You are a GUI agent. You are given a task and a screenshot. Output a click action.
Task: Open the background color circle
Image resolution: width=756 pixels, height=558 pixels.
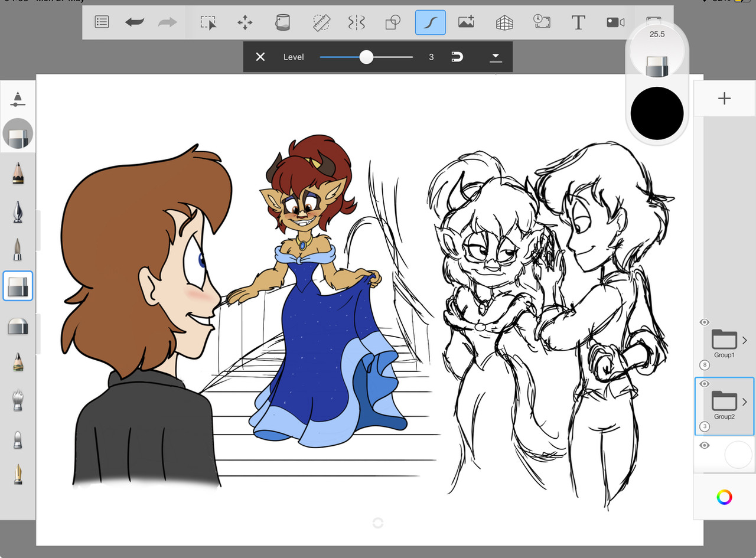[x=738, y=455]
